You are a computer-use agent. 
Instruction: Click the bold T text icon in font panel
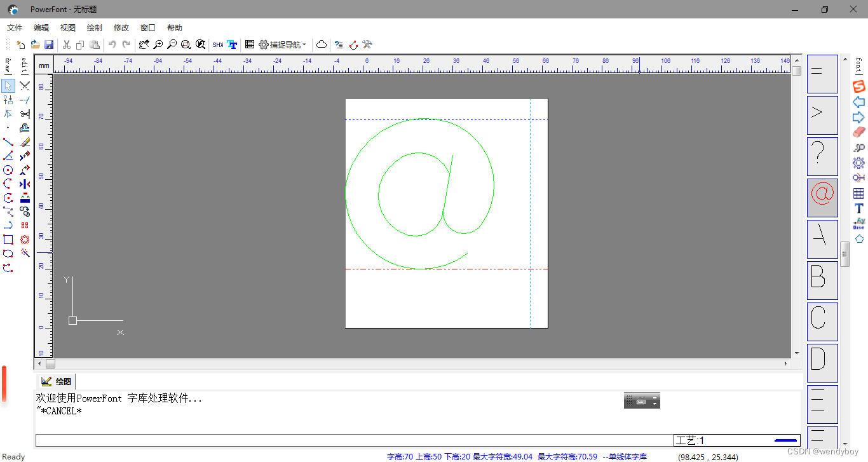point(859,208)
